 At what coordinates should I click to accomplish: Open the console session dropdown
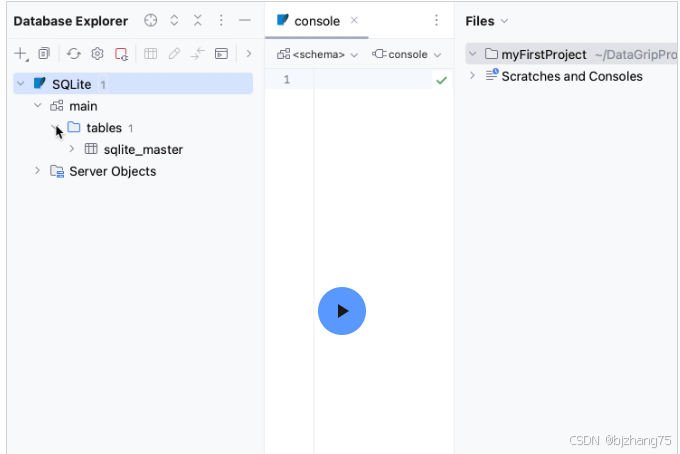(407, 54)
